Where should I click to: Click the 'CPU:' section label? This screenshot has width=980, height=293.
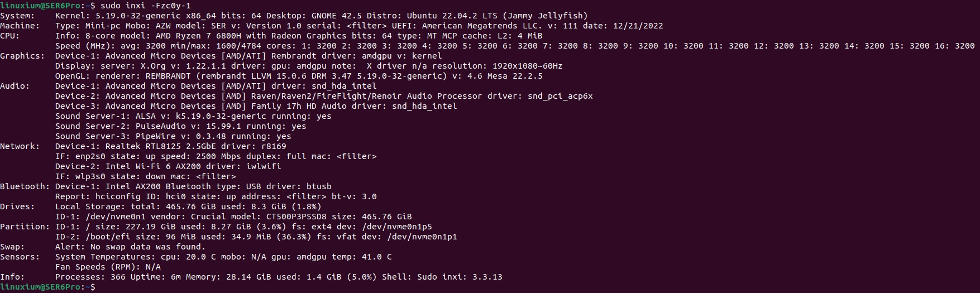click(x=10, y=36)
